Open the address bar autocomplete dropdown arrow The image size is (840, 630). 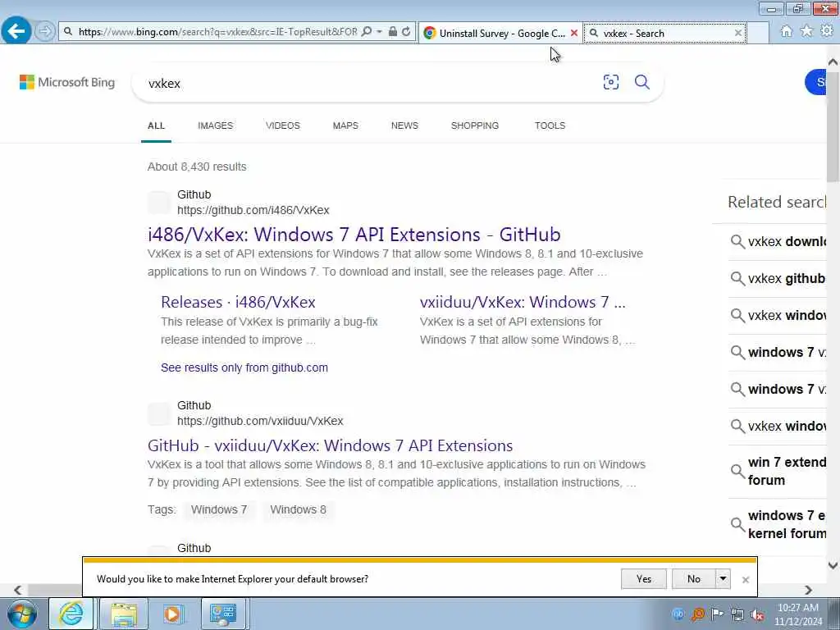(x=379, y=32)
